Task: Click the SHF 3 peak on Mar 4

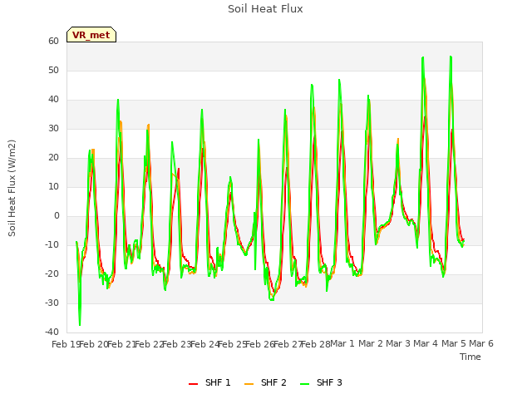Action: pyautogui.click(x=423, y=57)
